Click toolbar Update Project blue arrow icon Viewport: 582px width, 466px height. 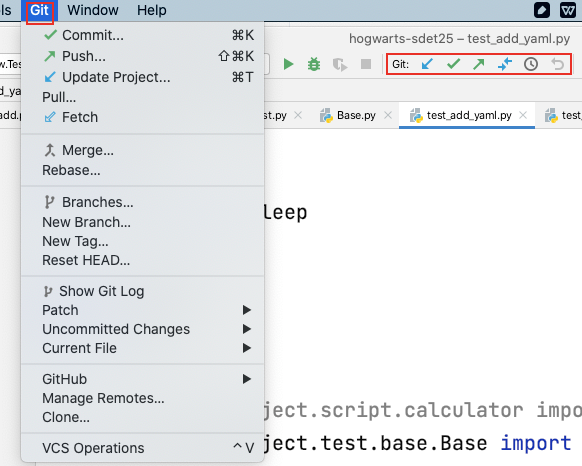[427, 64]
